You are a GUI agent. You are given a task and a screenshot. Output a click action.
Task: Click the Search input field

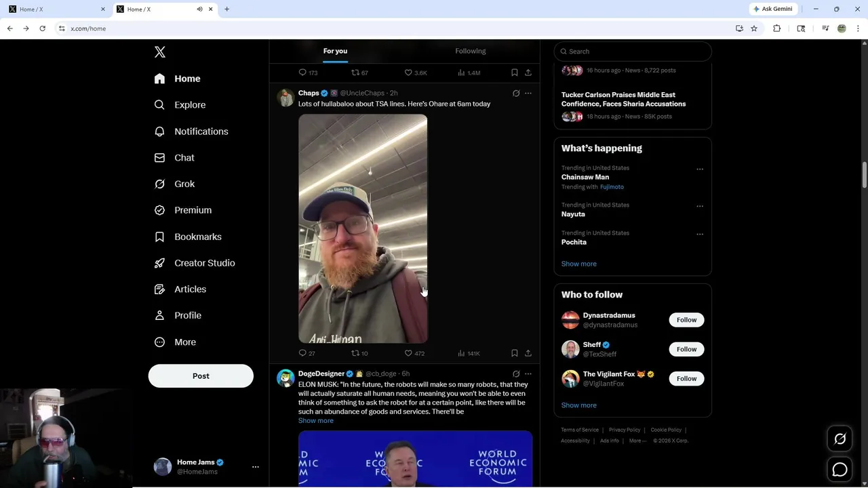[x=633, y=52]
